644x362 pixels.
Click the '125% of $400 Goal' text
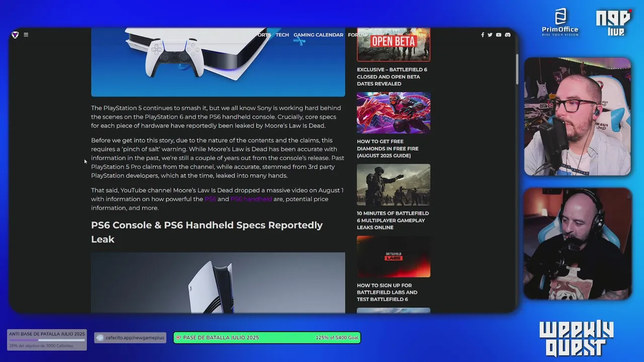[x=337, y=338]
